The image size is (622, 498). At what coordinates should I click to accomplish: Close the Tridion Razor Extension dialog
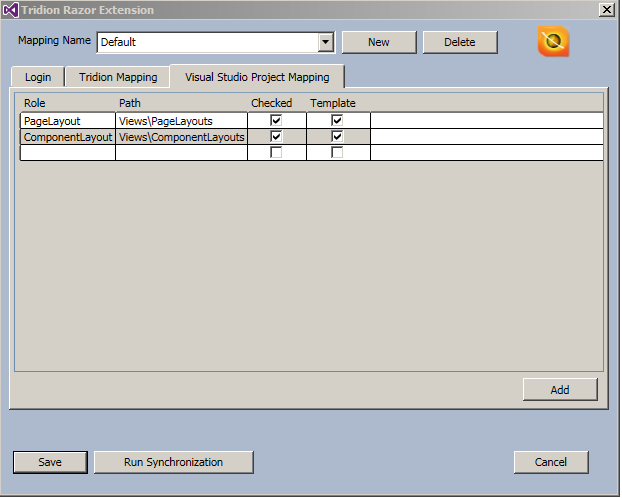click(x=607, y=10)
